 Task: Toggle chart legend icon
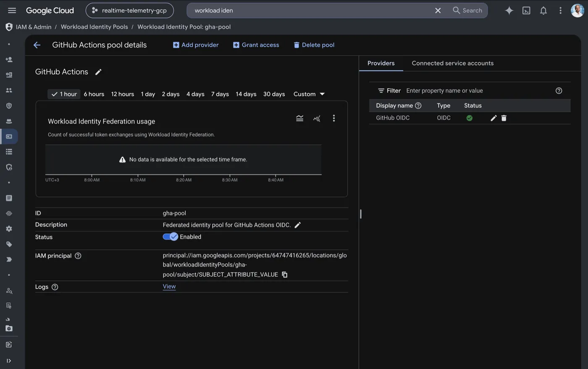[x=299, y=119]
